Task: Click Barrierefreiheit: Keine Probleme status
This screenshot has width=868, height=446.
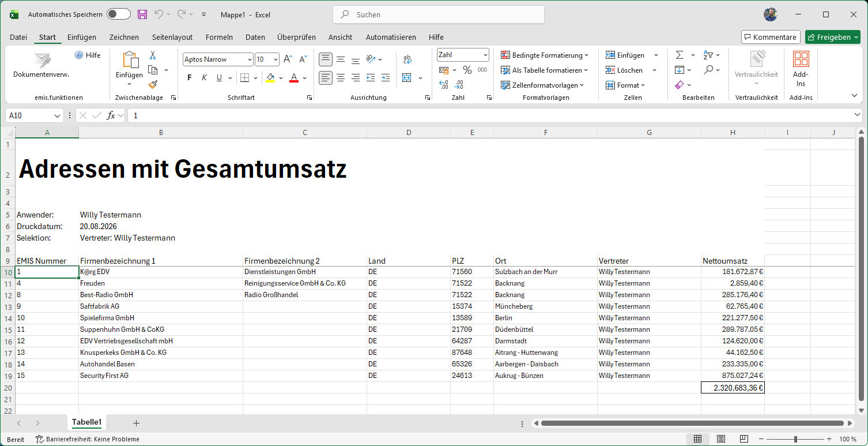Action: (x=88, y=439)
